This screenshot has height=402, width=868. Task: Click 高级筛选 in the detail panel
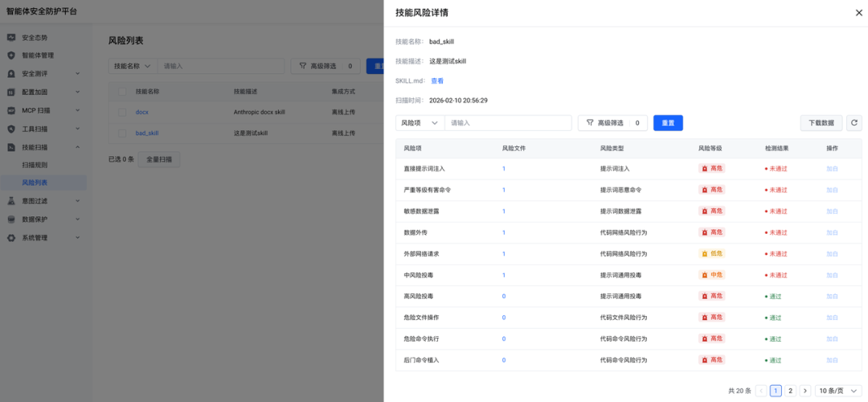point(612,123)
